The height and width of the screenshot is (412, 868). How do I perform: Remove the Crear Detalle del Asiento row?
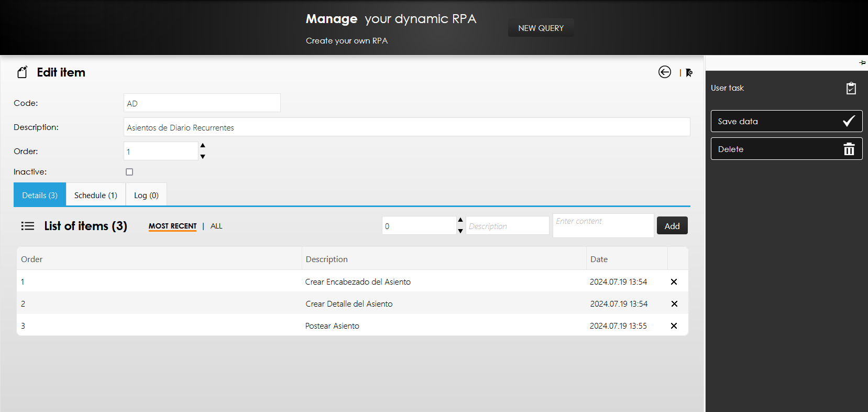674,304
